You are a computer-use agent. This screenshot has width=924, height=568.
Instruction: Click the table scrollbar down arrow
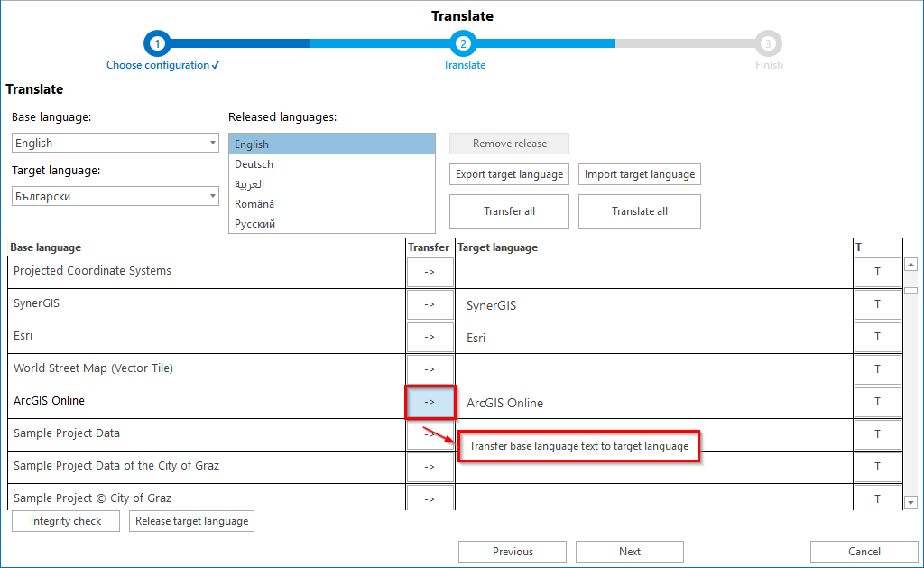(911, 502)
